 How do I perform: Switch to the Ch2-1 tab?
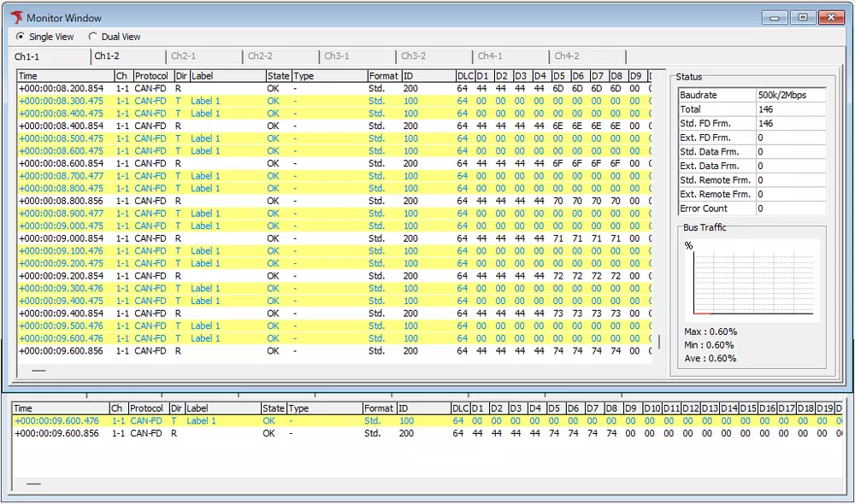[184, 56]
